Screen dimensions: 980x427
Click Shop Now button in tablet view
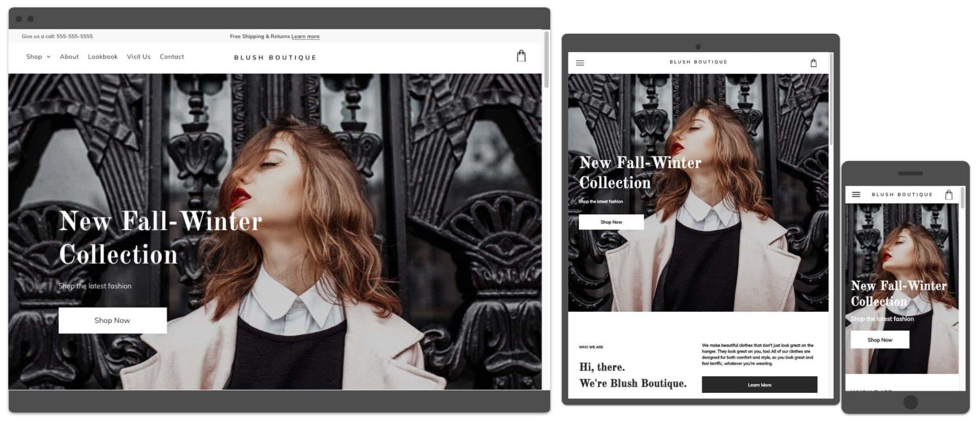click(x=611, y=222)
